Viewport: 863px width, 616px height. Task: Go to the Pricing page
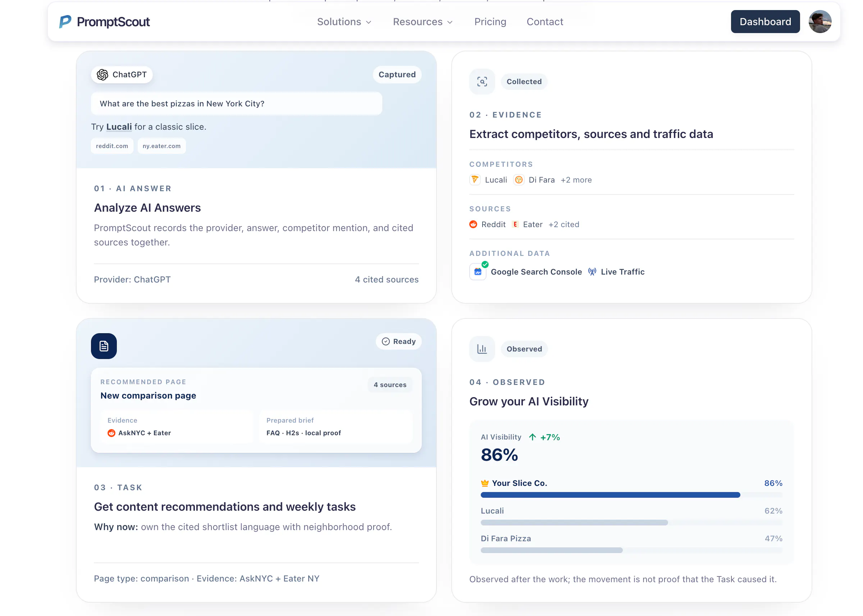[490, 22]
